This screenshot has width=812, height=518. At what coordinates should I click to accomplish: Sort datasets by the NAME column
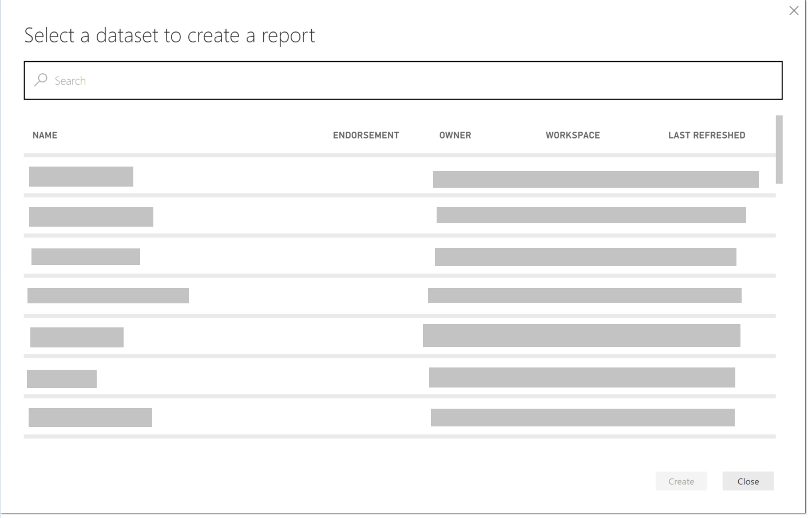point(45,135)
